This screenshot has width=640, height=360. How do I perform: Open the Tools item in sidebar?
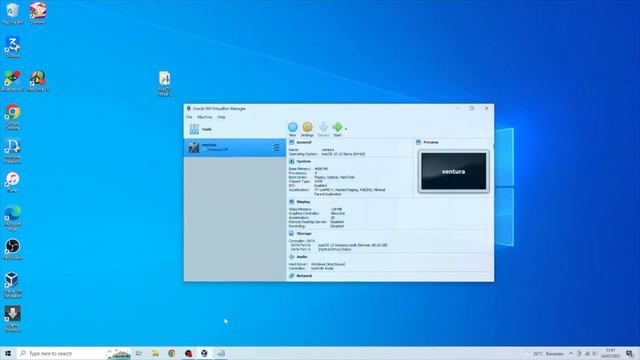(x=235, y=129)
